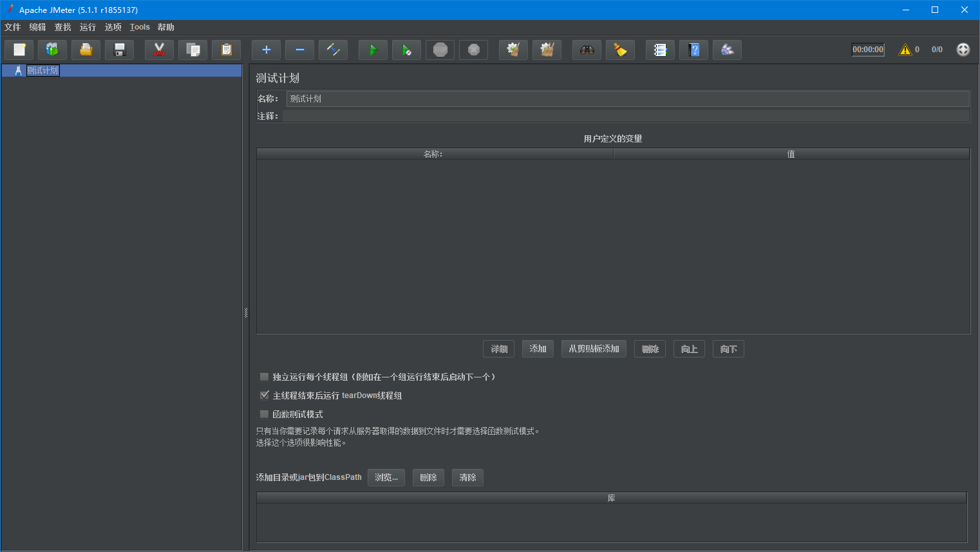
Task: Toggle 独立运行每个线程组 checkbox
Action: [x=264, y=377]
